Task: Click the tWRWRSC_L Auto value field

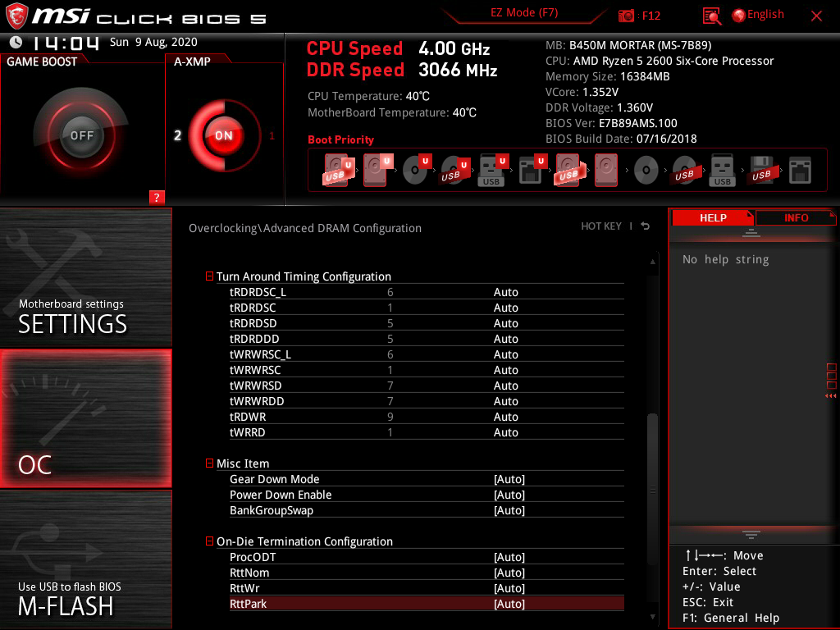Action: 505,354
